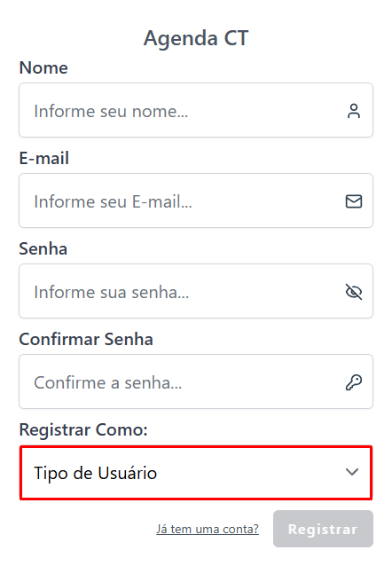Screen dimensions: 392x566
Task: Click the Senha field label
Action: tap(43, 248)
